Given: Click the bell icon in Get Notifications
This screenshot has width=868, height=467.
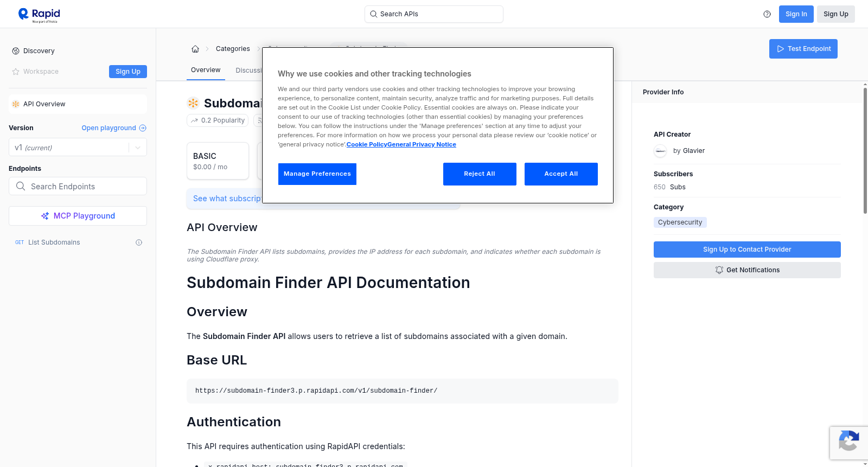Looking at the screenshot, I should coord(719,270).
